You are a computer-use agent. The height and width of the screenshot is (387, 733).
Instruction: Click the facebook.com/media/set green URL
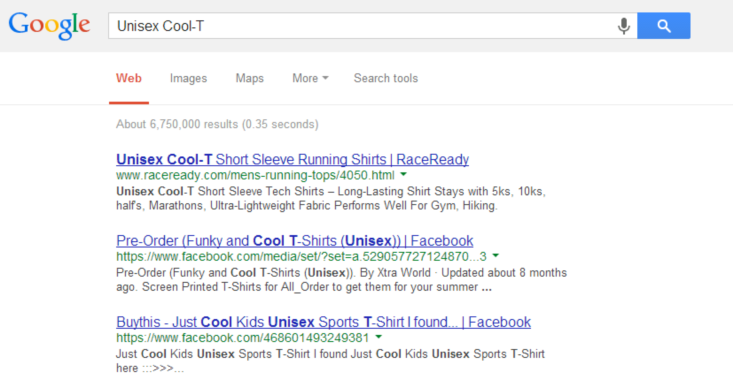pos(302,257)
